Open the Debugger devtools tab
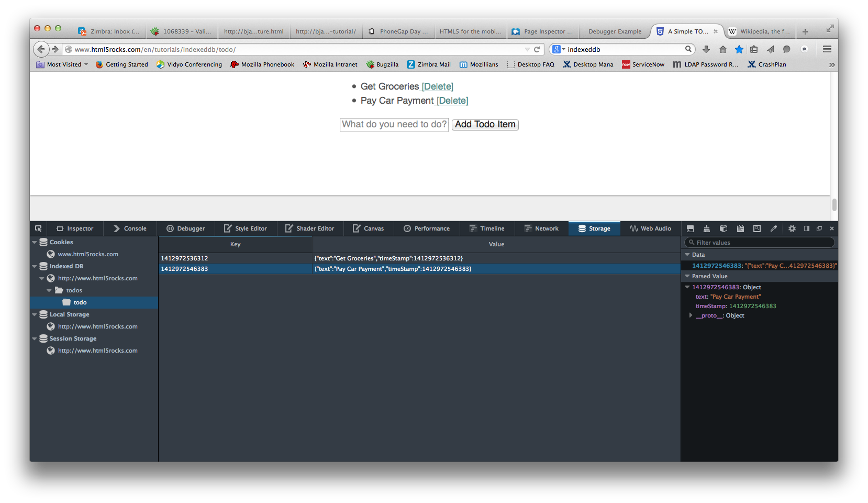Image resolution: width=868 pixels, height=503 pixels. [186, 228]
